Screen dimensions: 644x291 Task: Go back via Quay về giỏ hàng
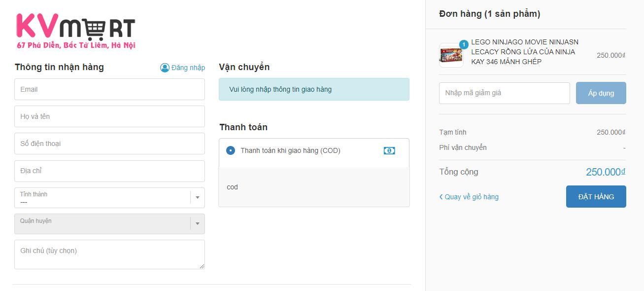tap(472, 197)
